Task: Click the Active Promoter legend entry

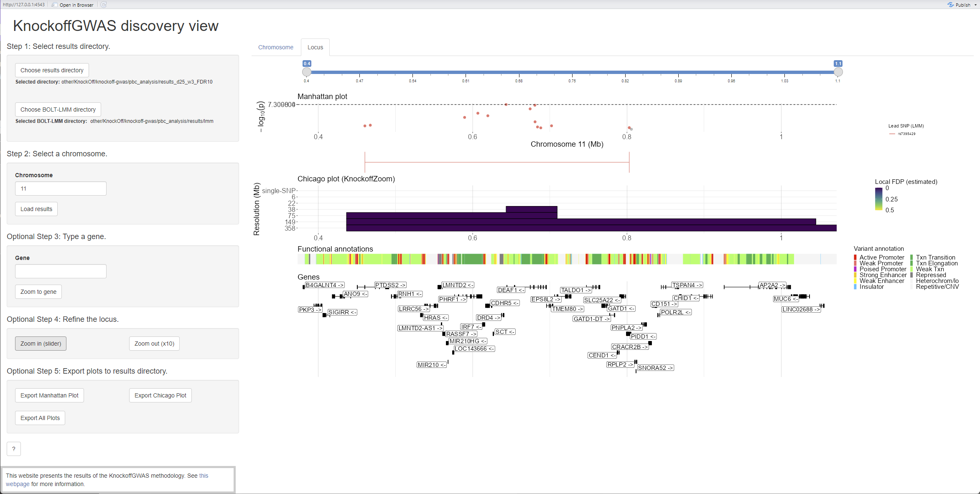Action: pos(879,257)
